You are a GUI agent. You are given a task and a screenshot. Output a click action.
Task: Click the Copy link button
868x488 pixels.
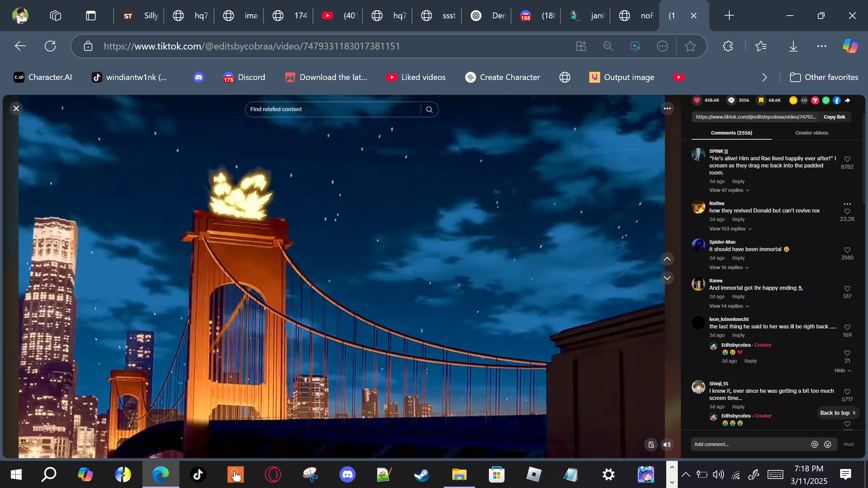click(x=834, y=117)
